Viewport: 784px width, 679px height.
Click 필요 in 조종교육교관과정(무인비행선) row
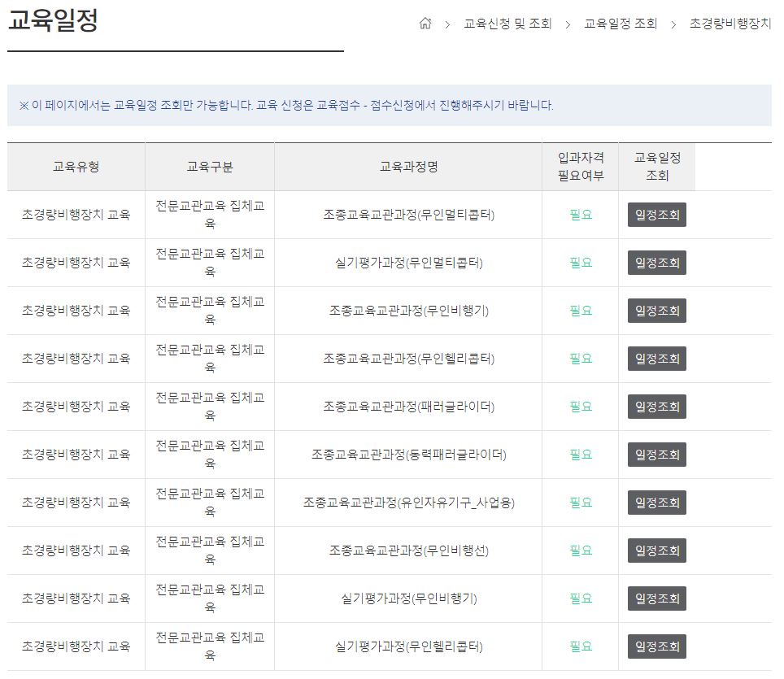[x=581, y=551]
